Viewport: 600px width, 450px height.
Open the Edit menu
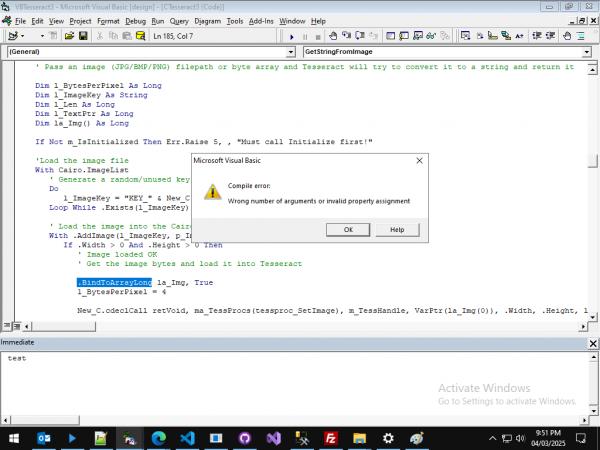click(x=37, y=21)
